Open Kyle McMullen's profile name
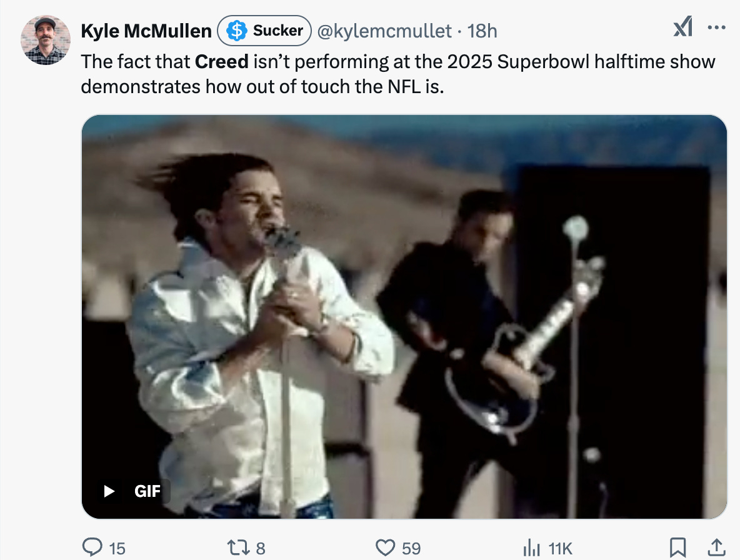This screenshot has height=560, width=740. (x=145, y=30)
